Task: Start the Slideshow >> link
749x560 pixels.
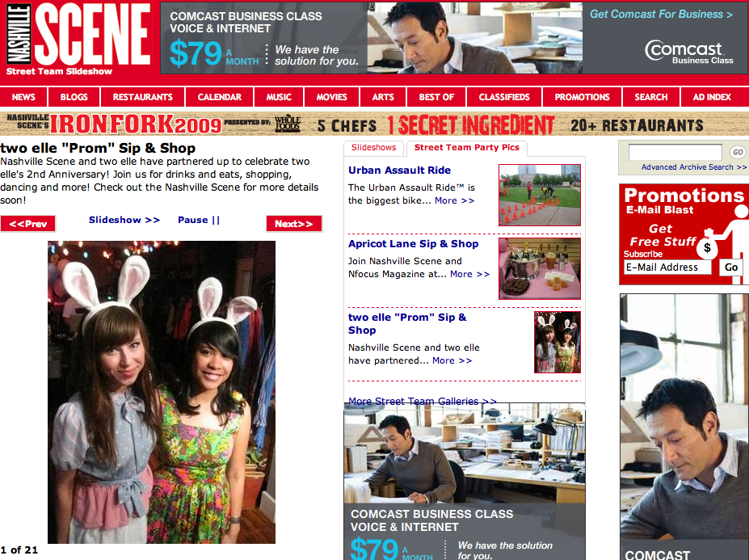Action: (124, 220)
